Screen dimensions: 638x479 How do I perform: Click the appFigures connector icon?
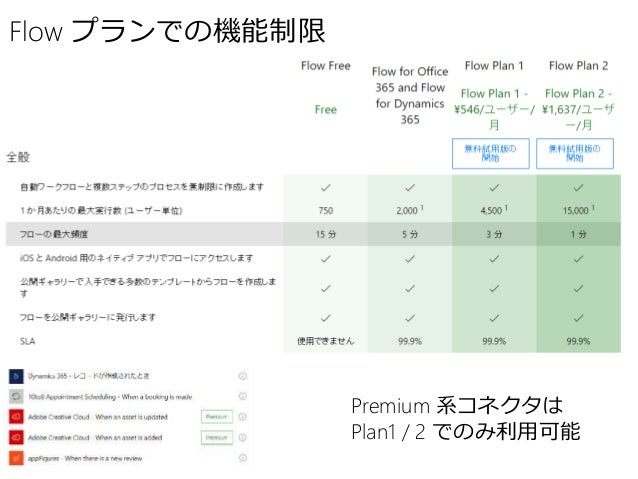click(16, 458)
